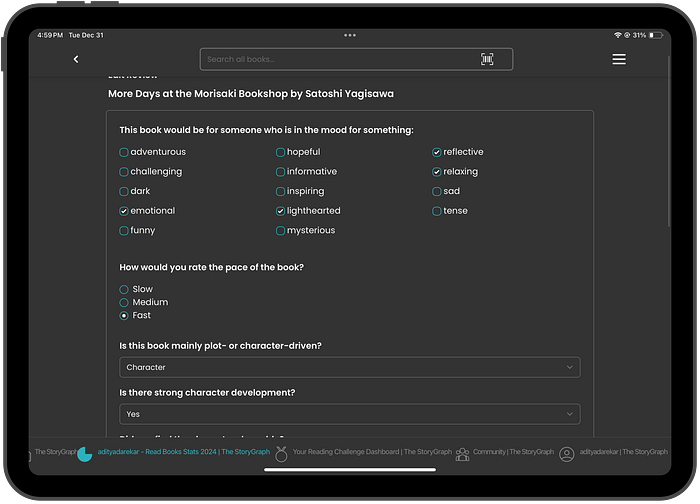
Task: Open the adityadarekar | The StoryGraph profile tab
Action: [x=624, y=452]
